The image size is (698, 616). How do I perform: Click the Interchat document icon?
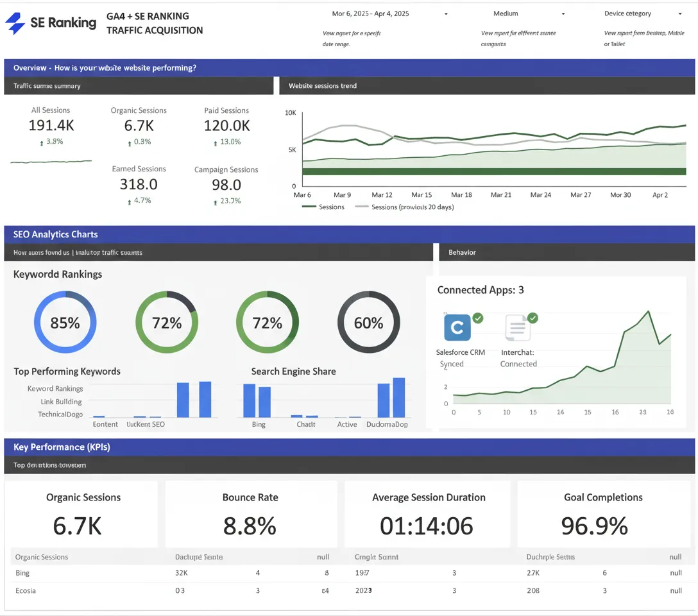coord(517,328)
